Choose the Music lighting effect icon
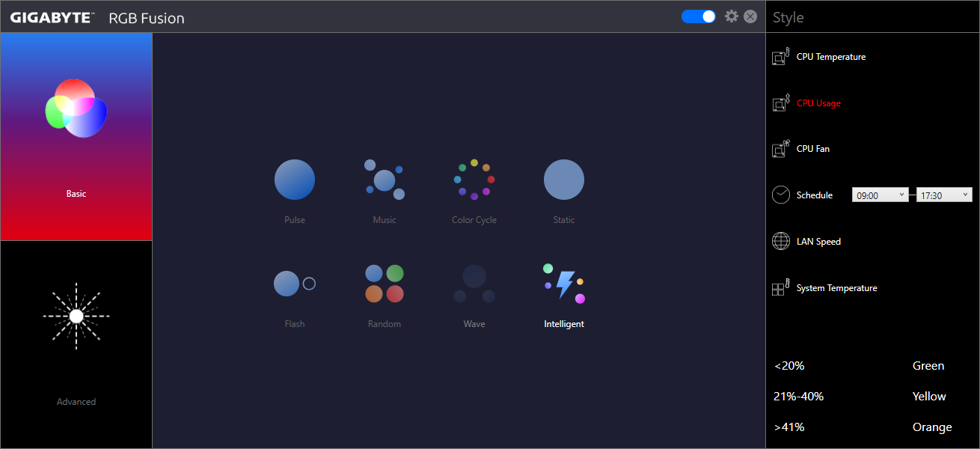 (385, 180)
